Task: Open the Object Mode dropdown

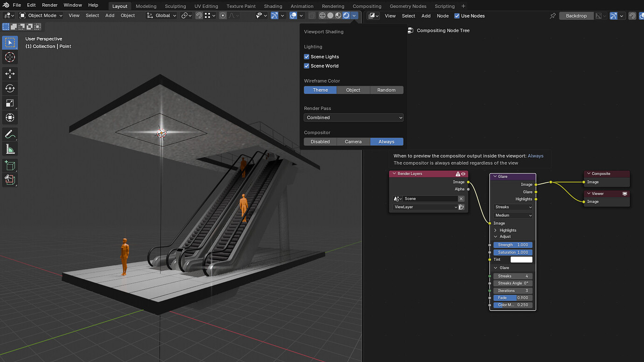Action: pos(41,15)
